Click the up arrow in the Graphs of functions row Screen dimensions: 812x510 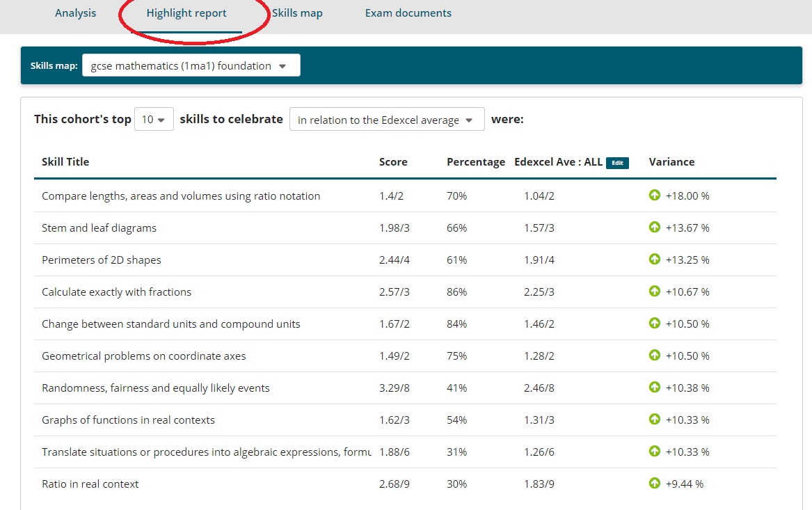655,419
